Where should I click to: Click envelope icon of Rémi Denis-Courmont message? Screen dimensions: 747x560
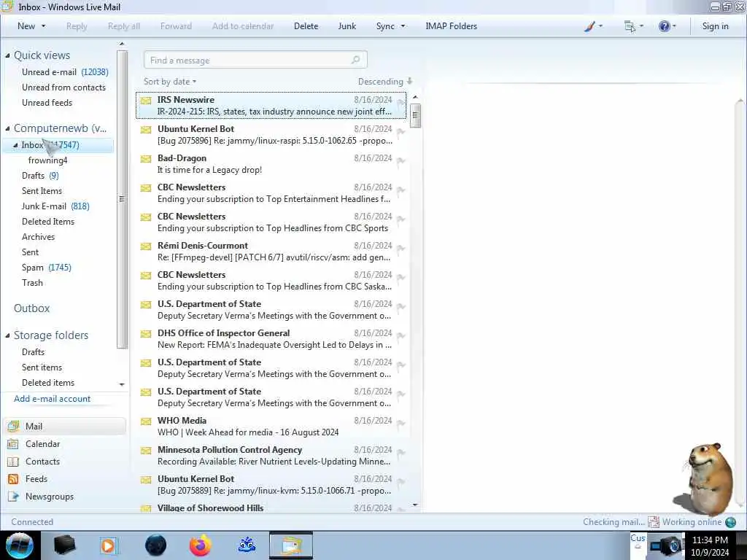click(146, 246)
